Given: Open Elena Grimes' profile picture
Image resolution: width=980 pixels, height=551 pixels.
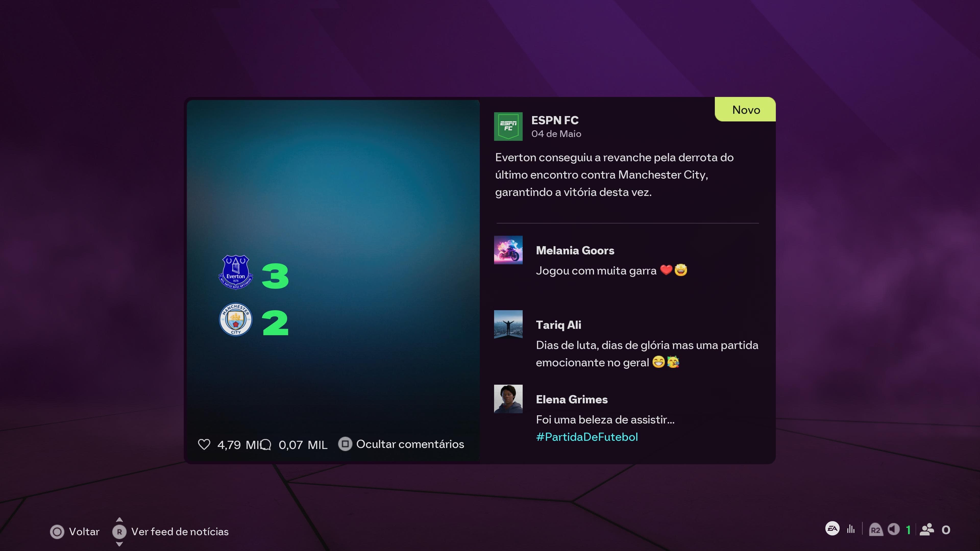Looking at the screenshot, I should [x=508, y=399].
